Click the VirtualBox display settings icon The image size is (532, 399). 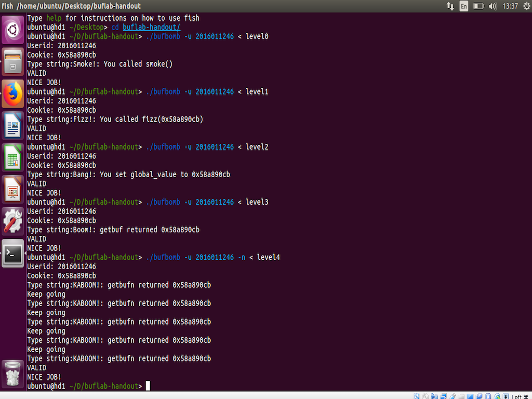[x=470, y=396]
